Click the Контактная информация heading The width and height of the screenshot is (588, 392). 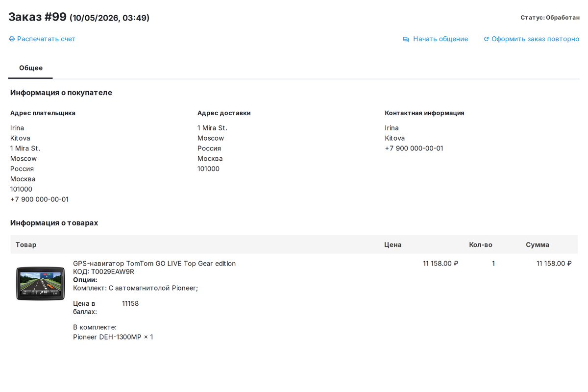coord(425,113)
